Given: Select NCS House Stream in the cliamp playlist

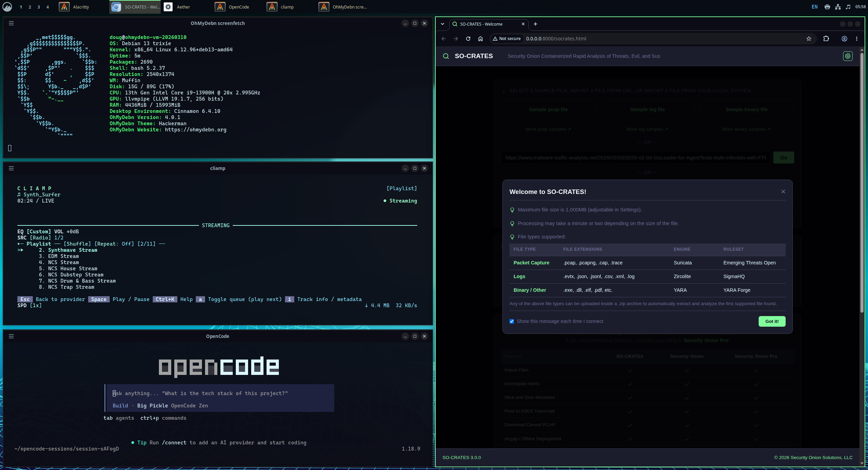Looking at the screenshot, I should (x=68, y=269).
